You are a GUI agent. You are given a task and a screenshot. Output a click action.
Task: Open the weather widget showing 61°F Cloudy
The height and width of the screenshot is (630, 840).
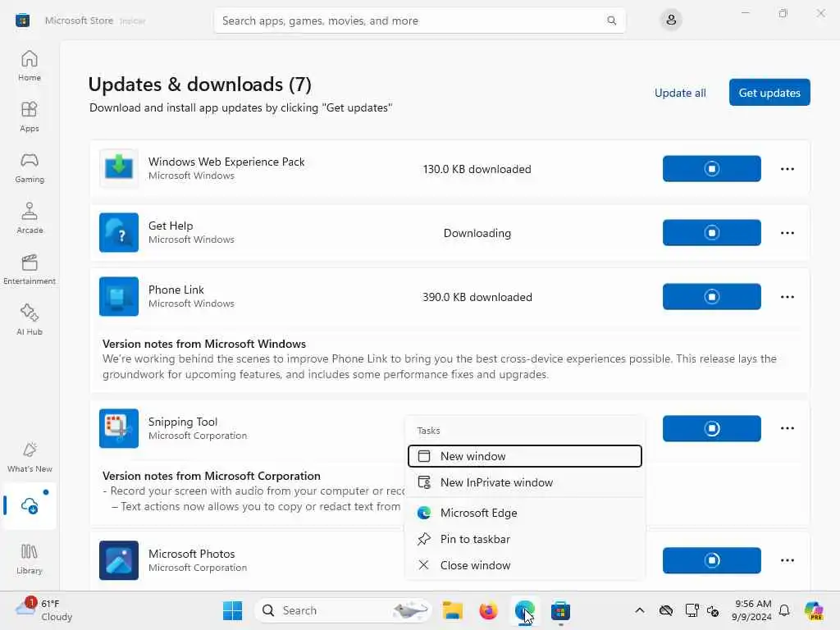tap(44, 610)
